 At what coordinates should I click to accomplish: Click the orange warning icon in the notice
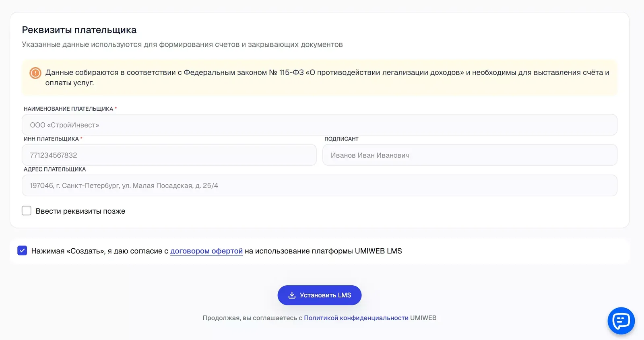[x=35, y=73]
